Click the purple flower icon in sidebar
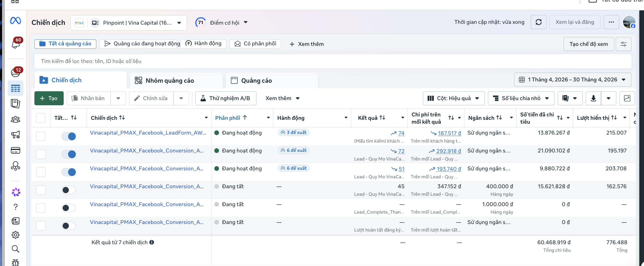Screen dimensions: 644x266 click(16, 192)
